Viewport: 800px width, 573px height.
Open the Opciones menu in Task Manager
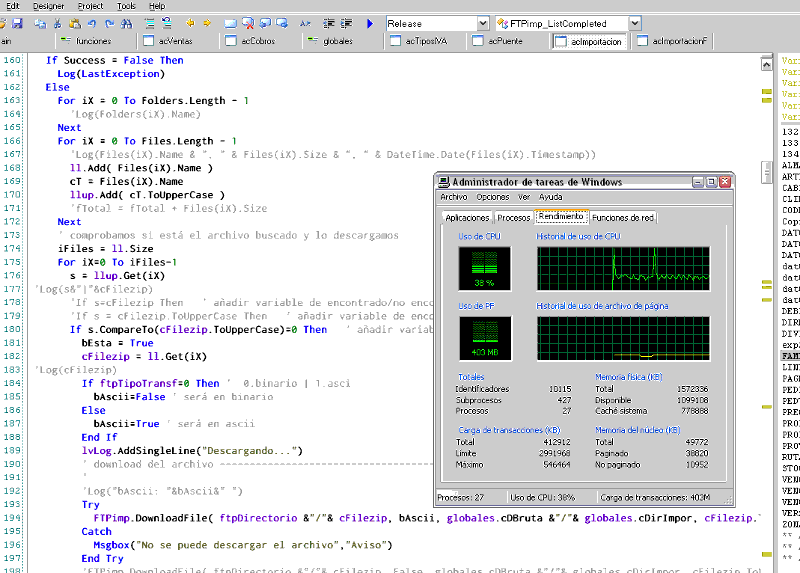coord(492,197)
